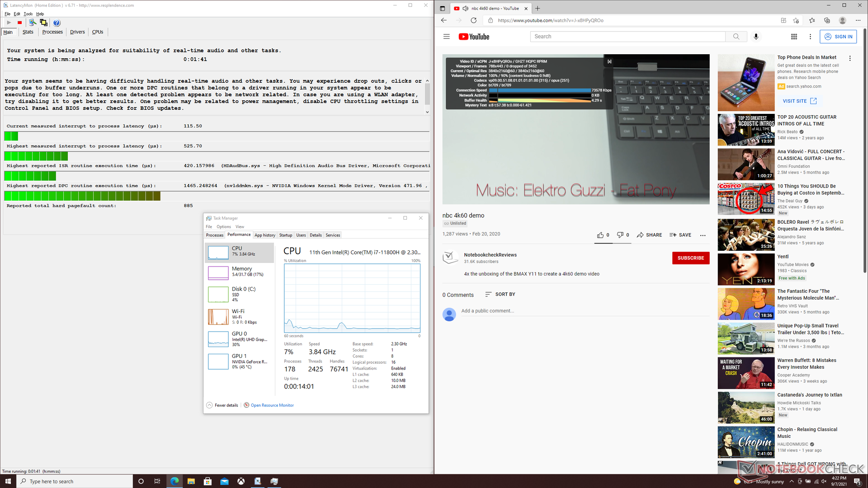Open Top 20 Acoustic Guitar Intros video thumbnail
The height and width of the screenshot is (488, 868).
746,130
